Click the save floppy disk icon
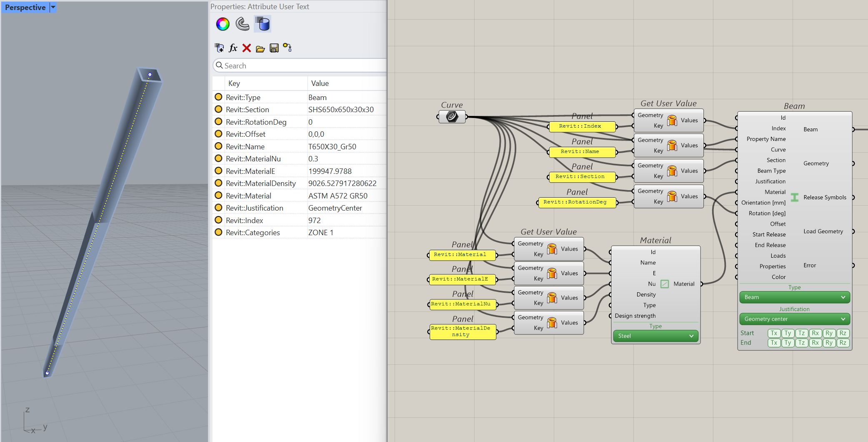868x442 pixels. [x=274, y=48]
